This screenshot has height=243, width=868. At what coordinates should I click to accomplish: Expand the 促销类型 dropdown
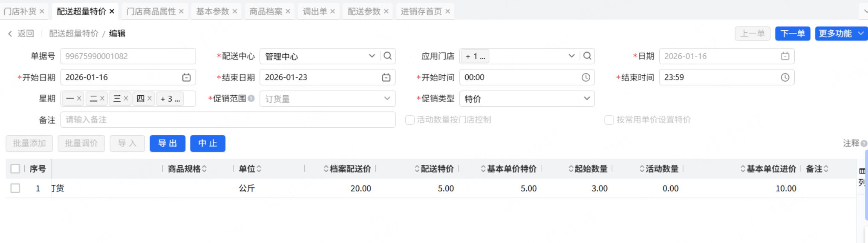587,98
